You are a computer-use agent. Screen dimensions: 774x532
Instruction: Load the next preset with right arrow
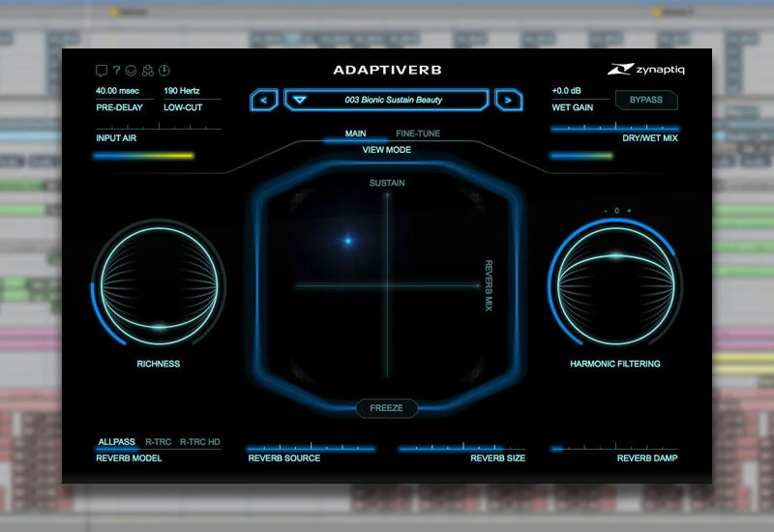tap(509, 101)
